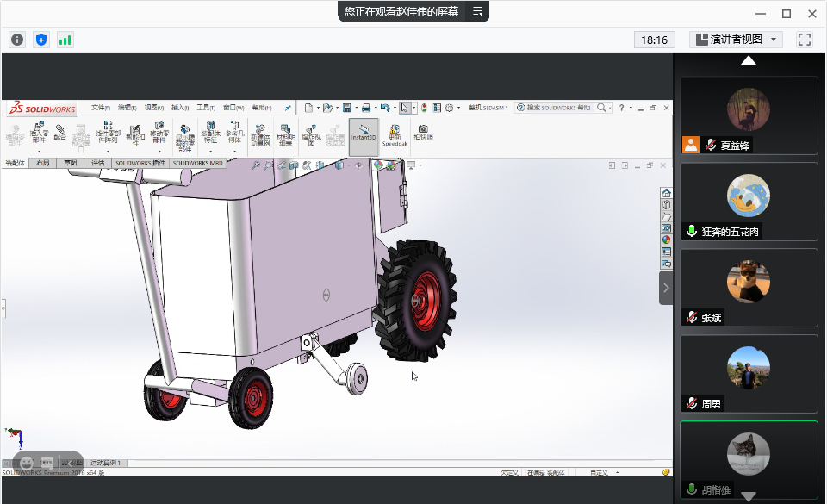
Task: Open meeting info icon
Action: [x=17, y=40]
